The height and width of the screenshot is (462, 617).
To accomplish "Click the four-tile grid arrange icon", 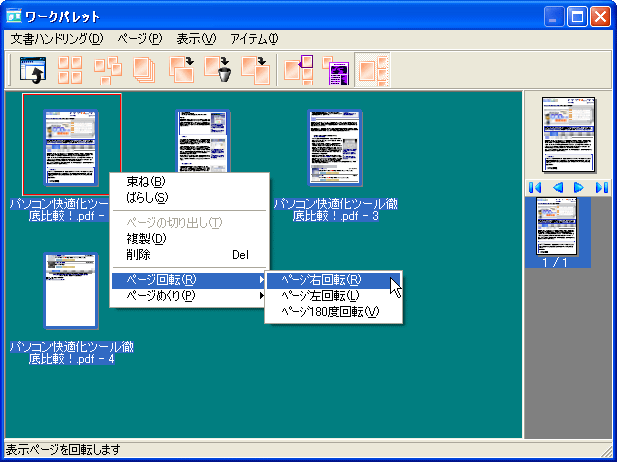I will pyautogui.click(x=70, y=70).
